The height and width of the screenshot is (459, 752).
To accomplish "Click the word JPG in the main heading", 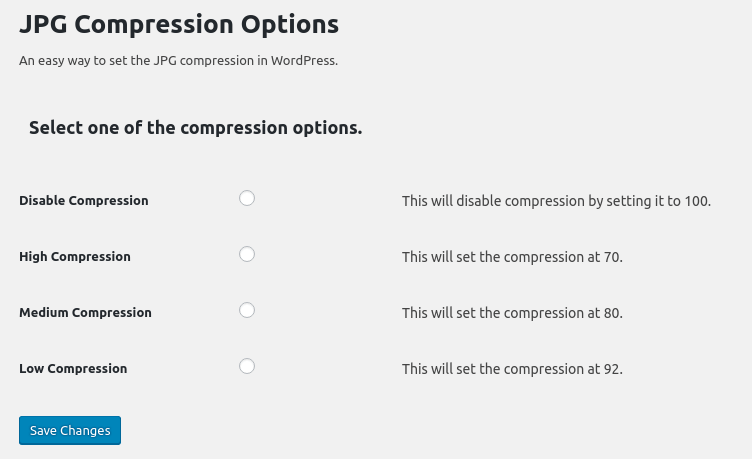I will coord(43,24).
